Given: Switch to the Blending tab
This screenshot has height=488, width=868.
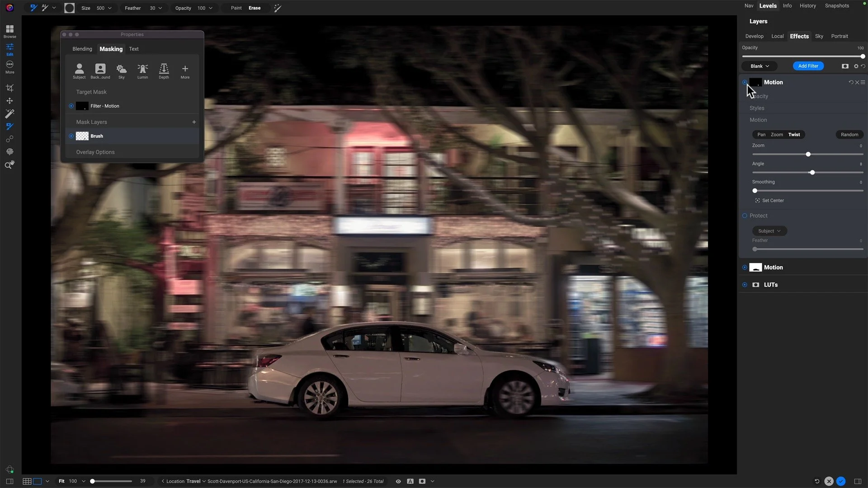Looking at the screenshot, I should 82,49.
